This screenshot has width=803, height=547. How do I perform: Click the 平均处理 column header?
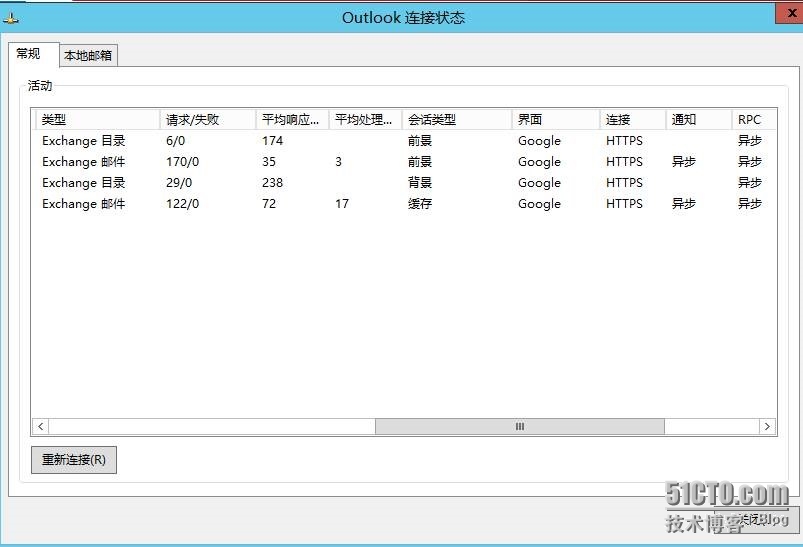[365, 119]
